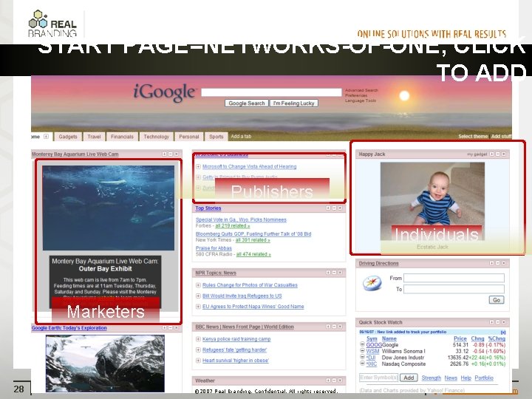Sort stocks by %Chng column header
The height and width of the screenshot is (399, 532).
pyautogui.click(x=497, y=338)
